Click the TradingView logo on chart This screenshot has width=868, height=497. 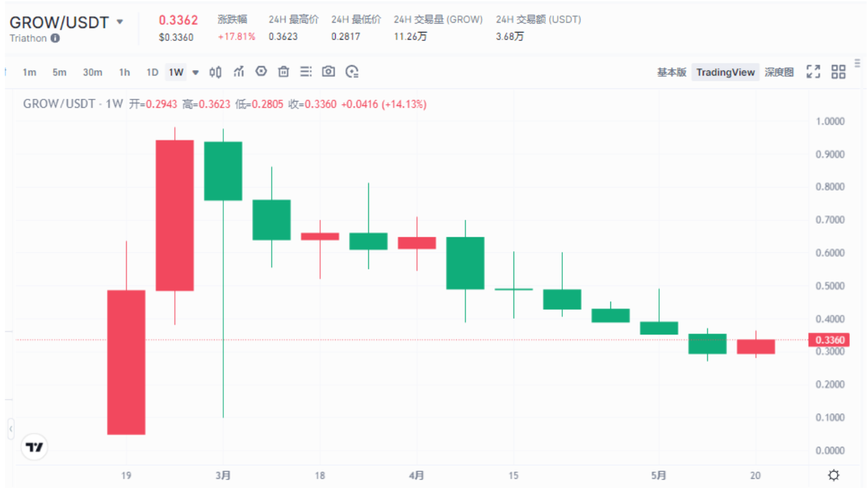34,447
